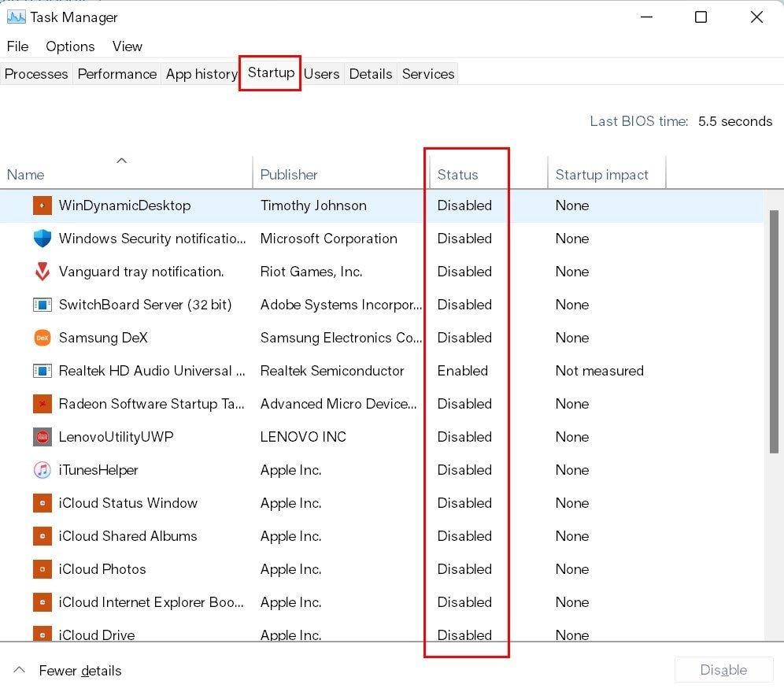The width and height of the screenshot is (784, 692).
Task: Select the Windows Security notification row name
Action: pyautogui.click(x=152, y=239)
